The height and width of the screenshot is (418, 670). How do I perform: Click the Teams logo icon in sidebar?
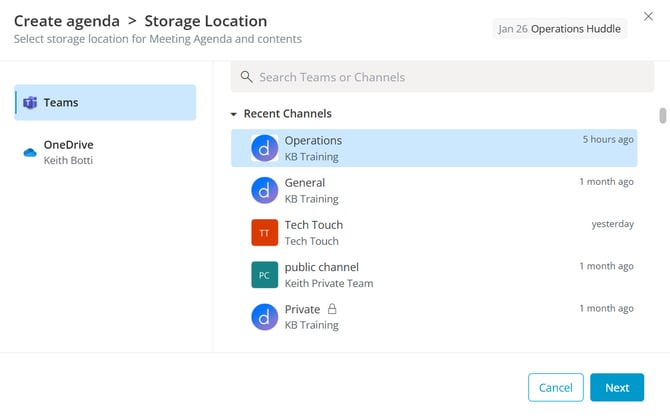point(30,103)
